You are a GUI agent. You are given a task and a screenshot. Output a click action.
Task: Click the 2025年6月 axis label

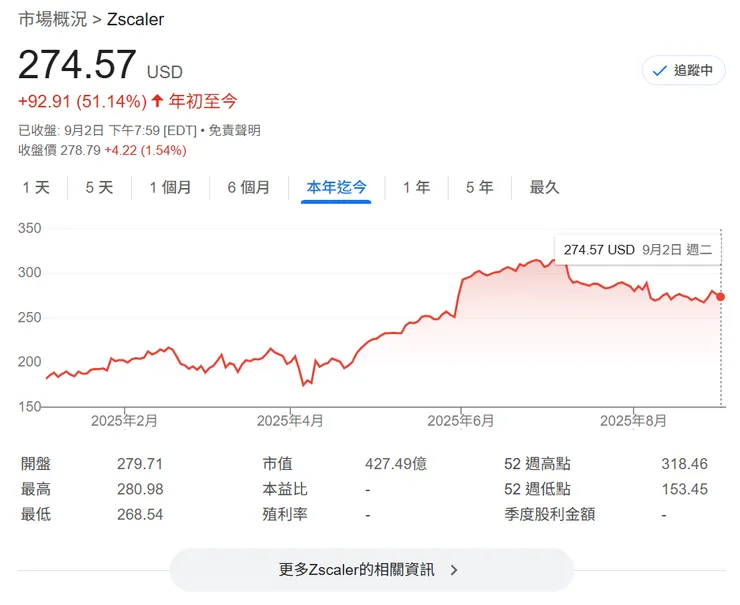point(461,420)
